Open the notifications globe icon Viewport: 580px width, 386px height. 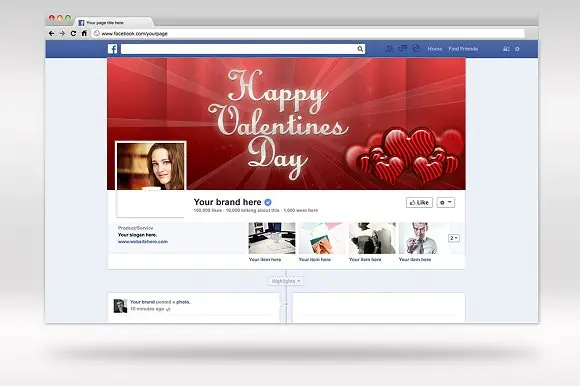tap(416, 48)
